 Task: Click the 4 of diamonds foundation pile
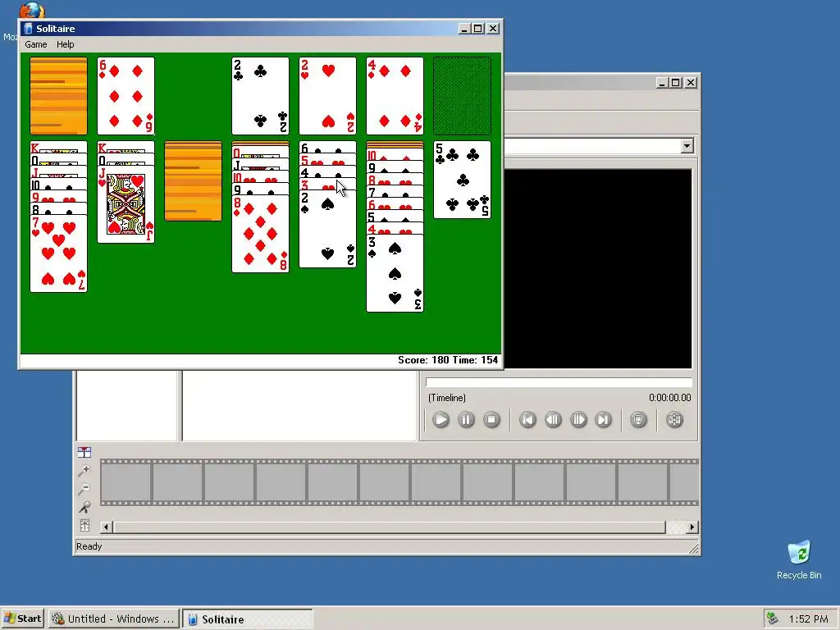coord(395,96)
